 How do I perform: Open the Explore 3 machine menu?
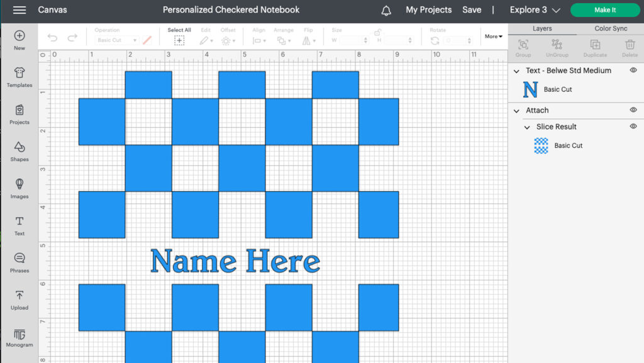point(534,9)
